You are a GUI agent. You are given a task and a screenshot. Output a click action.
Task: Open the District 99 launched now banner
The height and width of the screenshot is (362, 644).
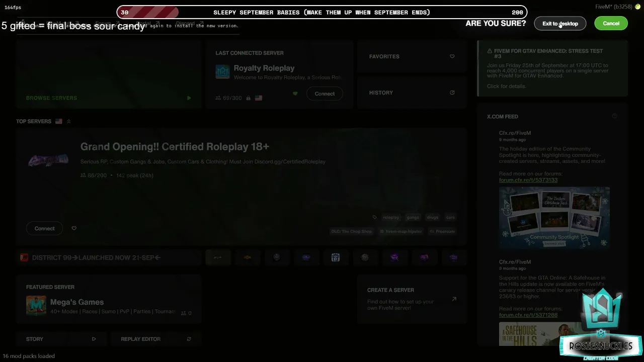pos(108,257)
